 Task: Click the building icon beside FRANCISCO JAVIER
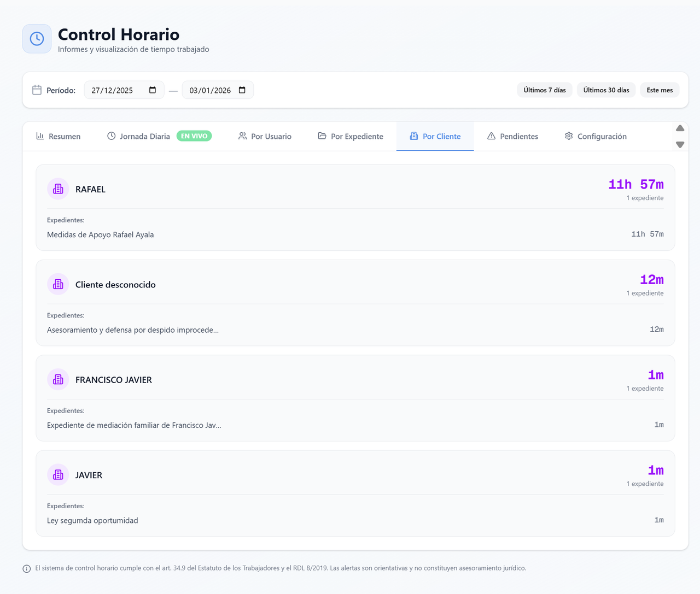57,379
